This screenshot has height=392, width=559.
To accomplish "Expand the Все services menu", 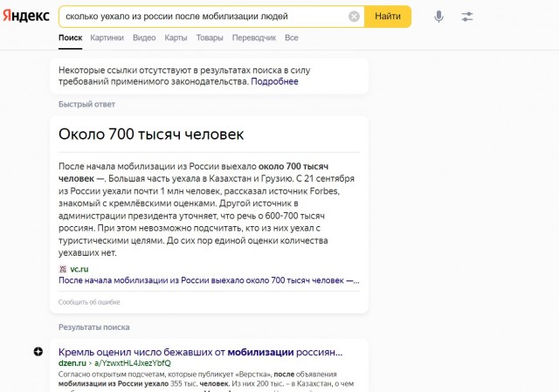I will point(291,38).
